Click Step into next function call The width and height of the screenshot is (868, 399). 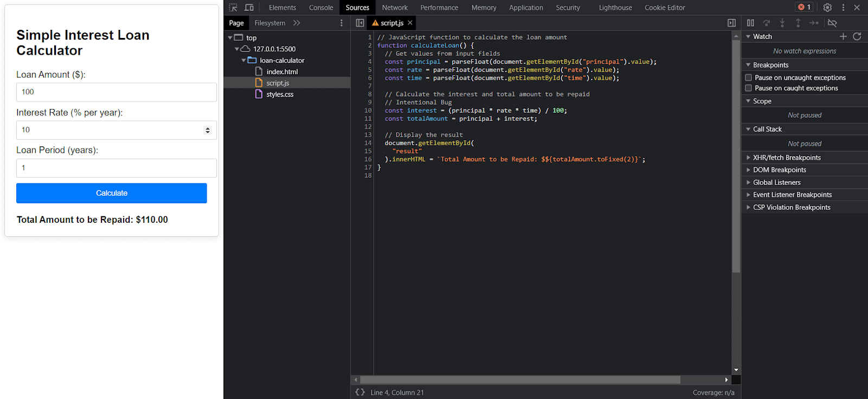[782, 23]
